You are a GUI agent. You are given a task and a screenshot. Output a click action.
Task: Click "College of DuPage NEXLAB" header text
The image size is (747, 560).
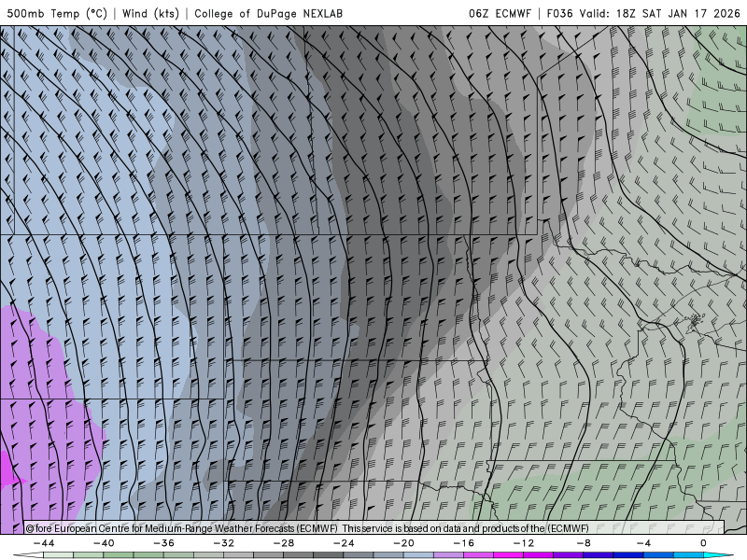[268, 13]
